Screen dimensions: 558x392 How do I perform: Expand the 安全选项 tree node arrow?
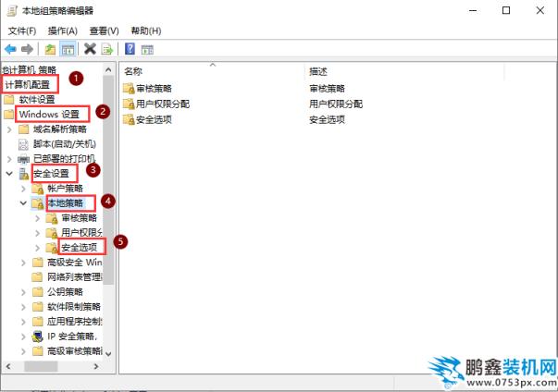(37, 248)
